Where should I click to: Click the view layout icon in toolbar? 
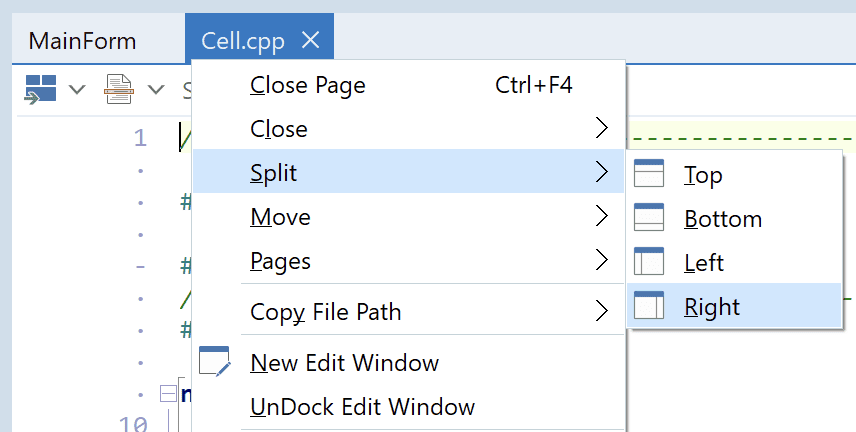click(40, 89)
